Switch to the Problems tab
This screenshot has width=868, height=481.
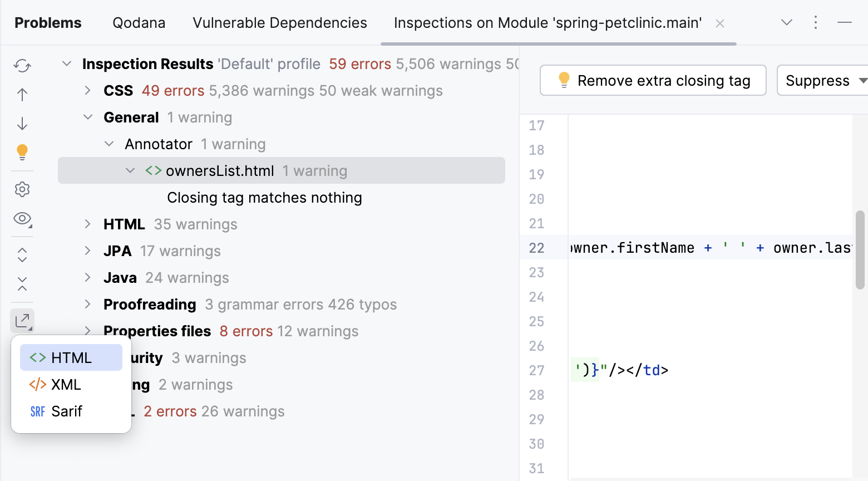47,22
